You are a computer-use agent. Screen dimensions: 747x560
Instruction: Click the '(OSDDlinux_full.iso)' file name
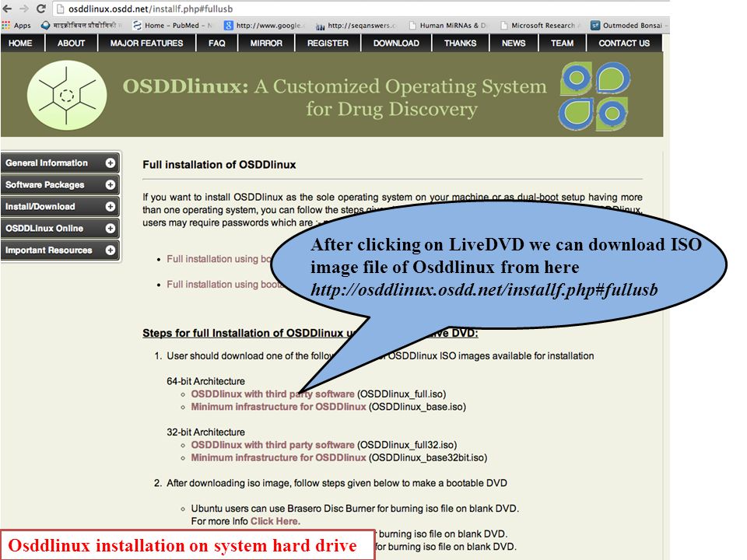point(402,394)
